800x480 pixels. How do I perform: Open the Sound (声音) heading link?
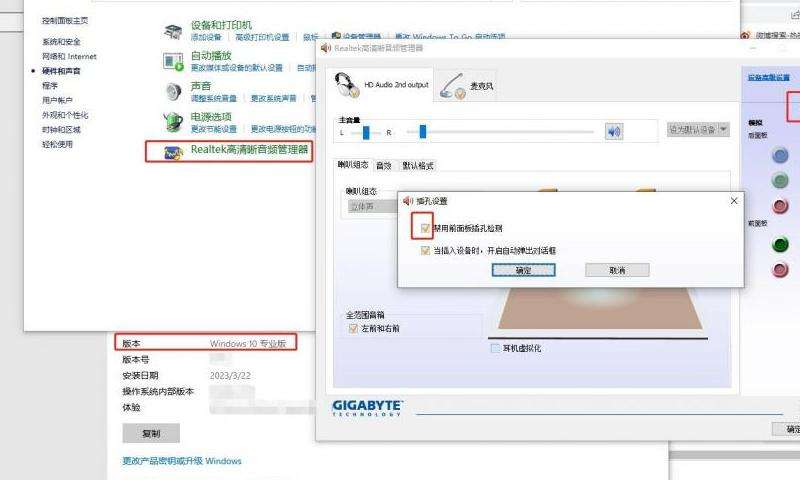[x=201, y=86]
